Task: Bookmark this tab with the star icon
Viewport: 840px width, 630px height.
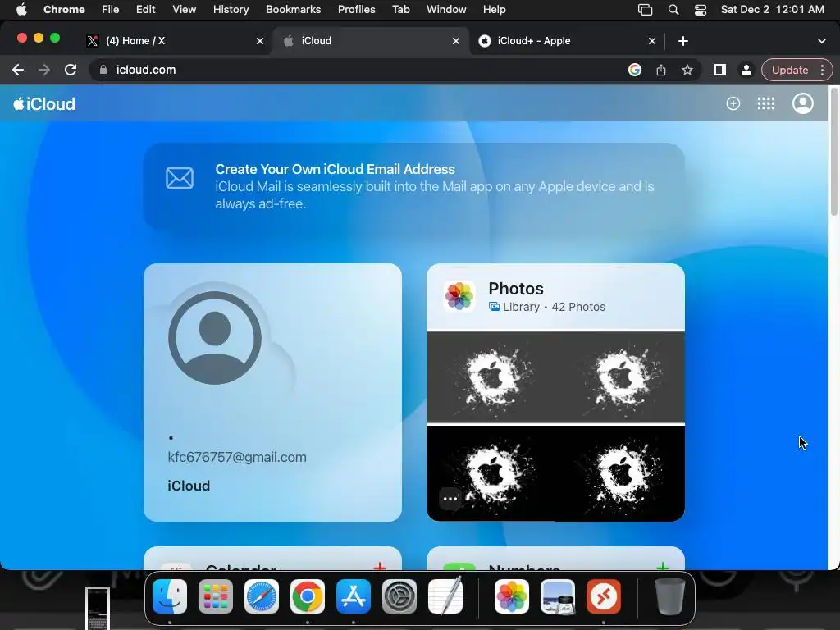Action: pos(687,70)
